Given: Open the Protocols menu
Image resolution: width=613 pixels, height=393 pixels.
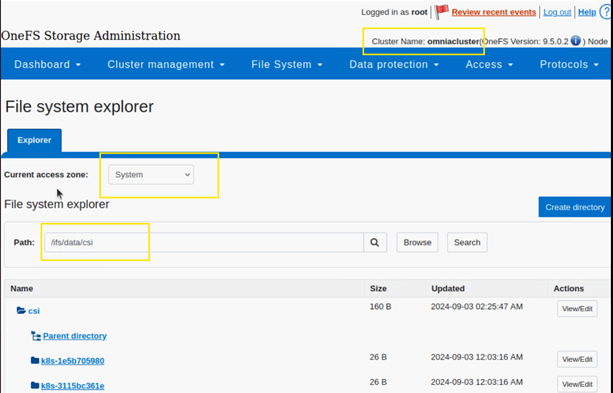Looking at the screenshot, I should [569, 65].
